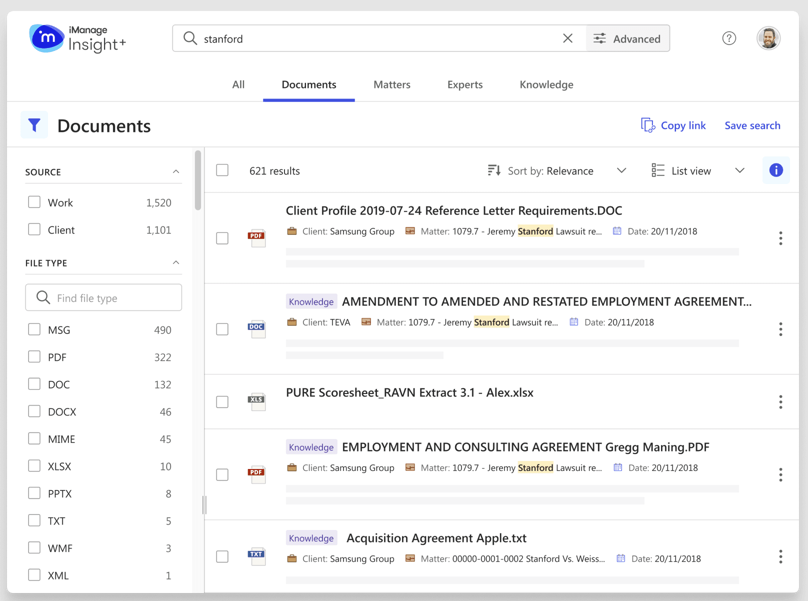Viewport: 808px width, 601px height.
Task: Click the Help question mark icon
Action: tap(729, 38)
